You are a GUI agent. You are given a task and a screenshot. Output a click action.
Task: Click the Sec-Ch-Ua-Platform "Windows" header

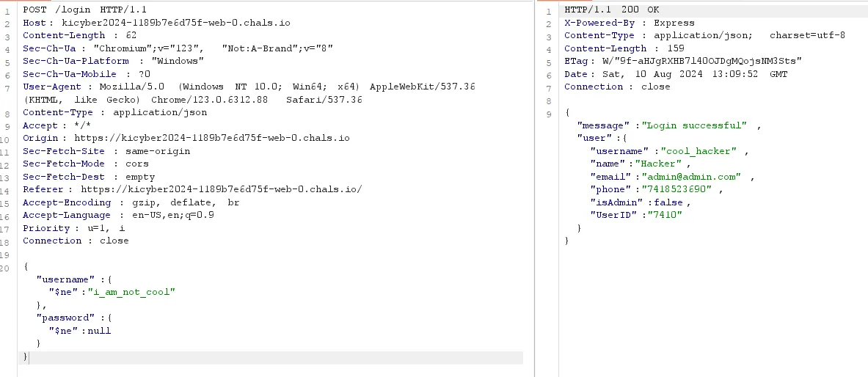coord(114,61)
